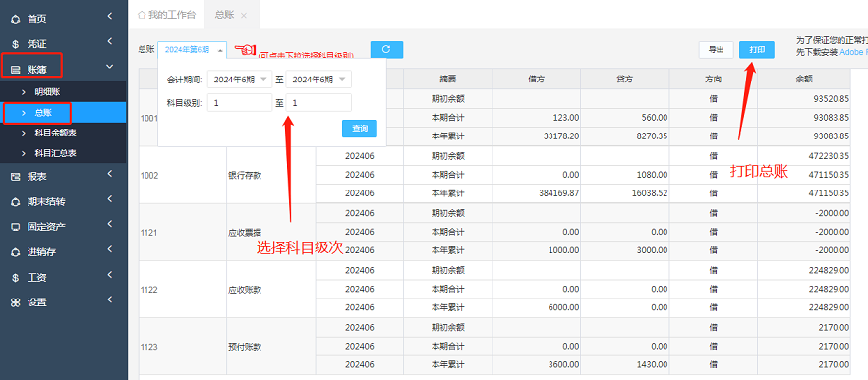Expand the 设置 menu chevron
The width and height of the screenshot is (868, 380).
point(110,299)
